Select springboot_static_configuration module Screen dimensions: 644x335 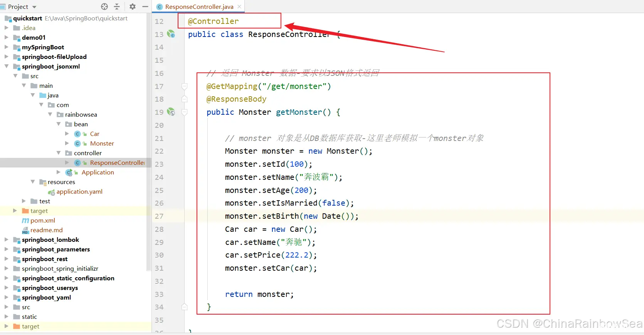click(x=68, y=278)
